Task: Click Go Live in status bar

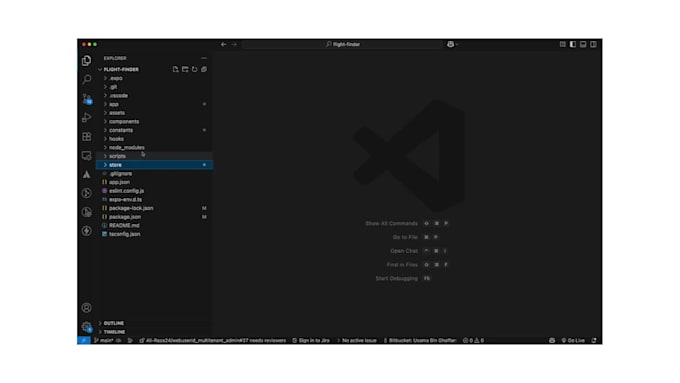Action: point(573,340)
